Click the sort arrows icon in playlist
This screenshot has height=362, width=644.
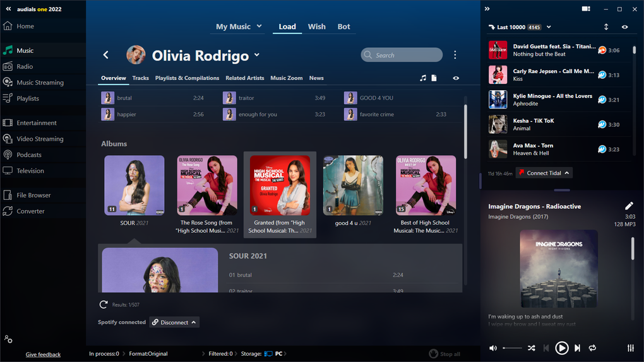click(606, 27)
